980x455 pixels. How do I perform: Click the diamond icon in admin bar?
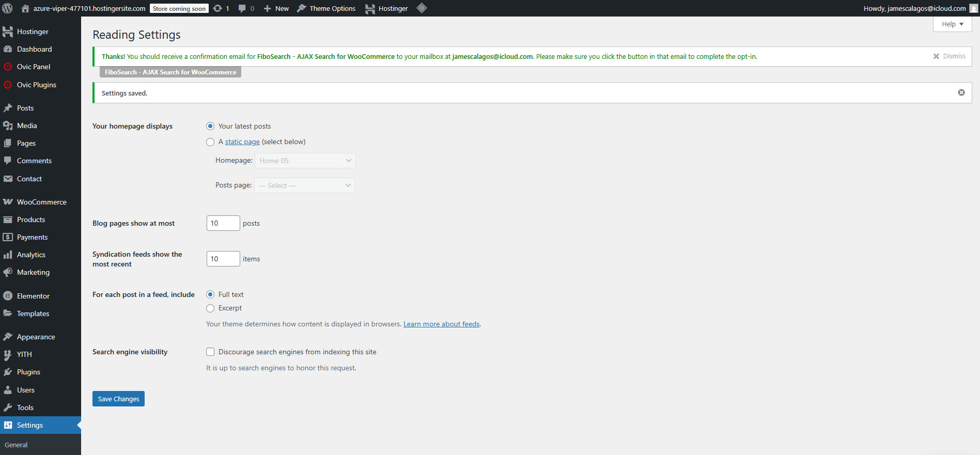[422, 8]
